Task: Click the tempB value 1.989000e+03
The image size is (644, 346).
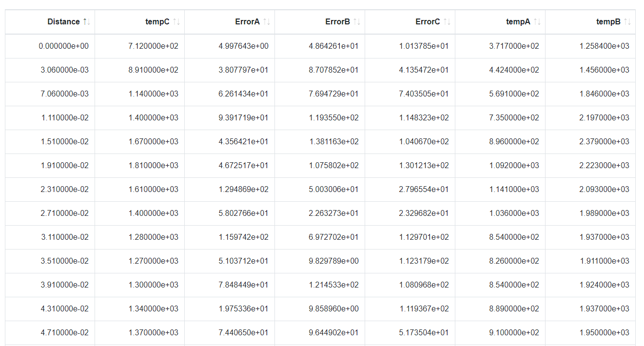Action: [605, 213]
